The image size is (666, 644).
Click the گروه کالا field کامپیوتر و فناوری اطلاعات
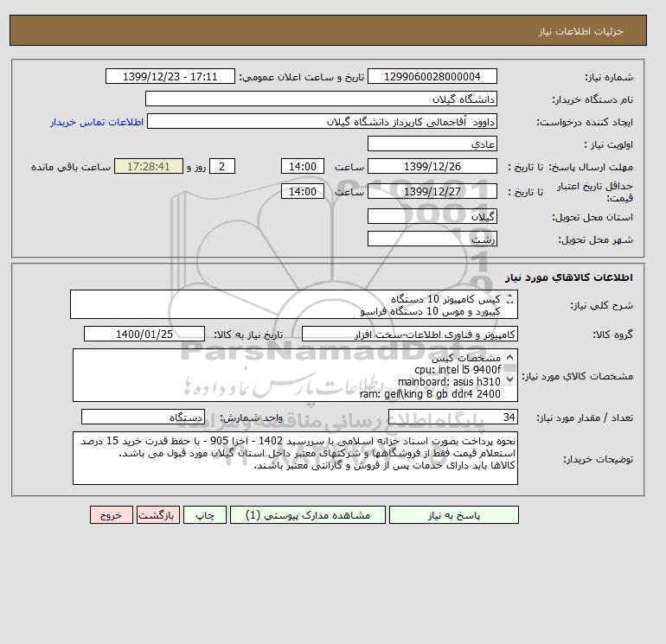tap(409, 334)
